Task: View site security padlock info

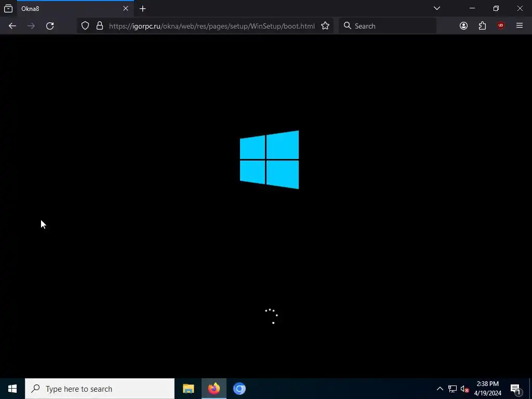Action: [x=100, y=26]
